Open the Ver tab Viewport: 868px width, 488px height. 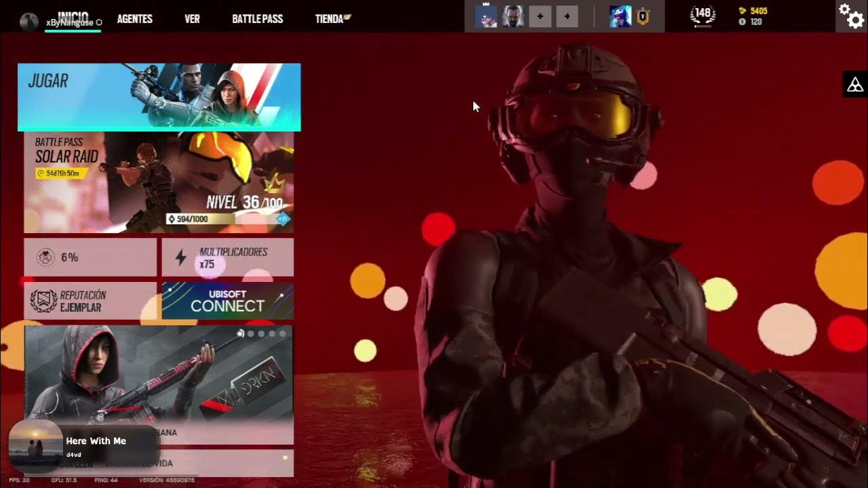(192, 19)
